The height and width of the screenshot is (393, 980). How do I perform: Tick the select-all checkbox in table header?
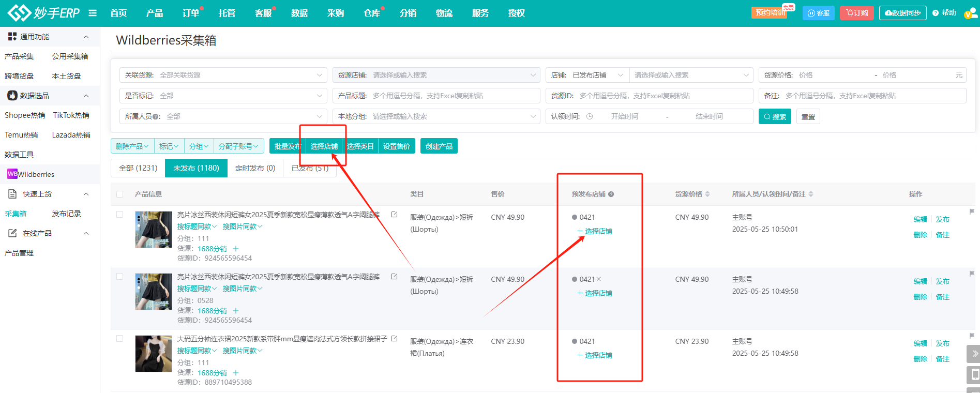click(x=120, y=194)
